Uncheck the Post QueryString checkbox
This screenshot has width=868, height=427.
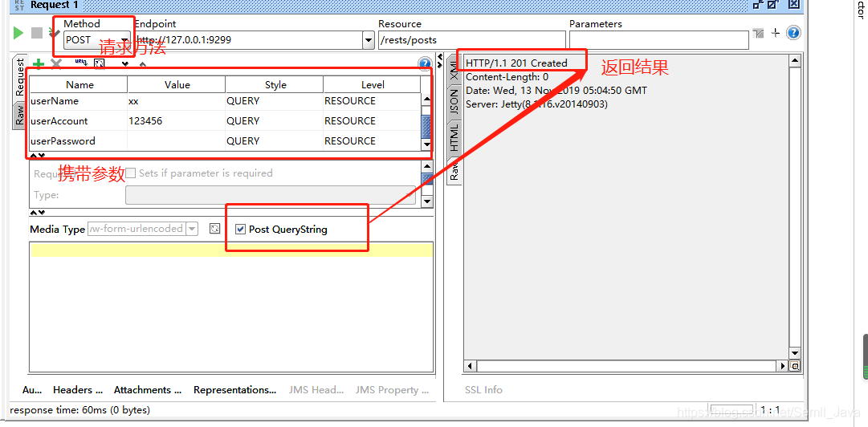click(x=240, y=229)
